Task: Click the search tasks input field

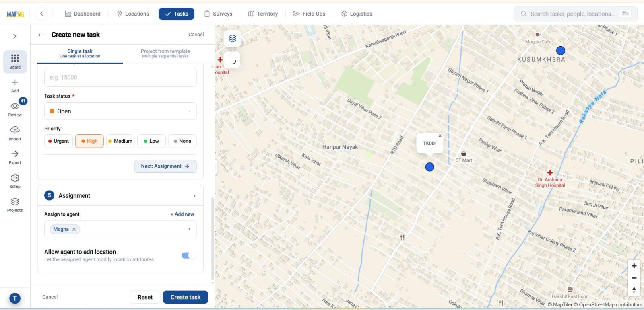Action: coord(576,14)
